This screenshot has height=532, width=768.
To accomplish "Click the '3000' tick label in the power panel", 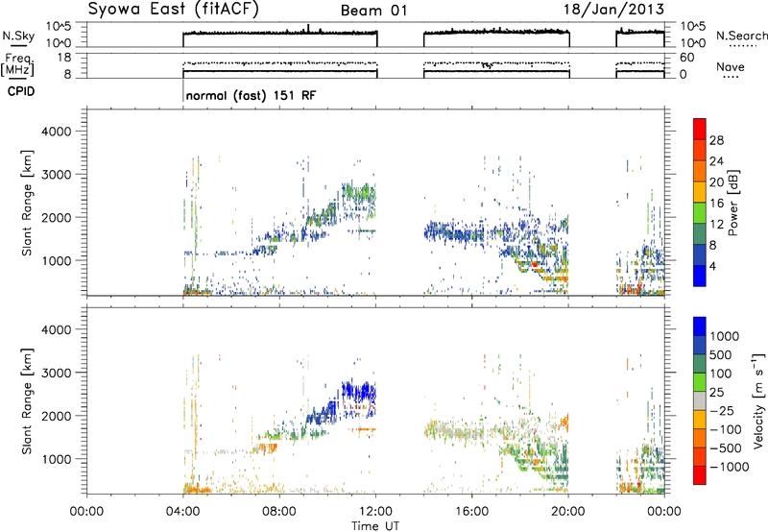I will [57, 175].
